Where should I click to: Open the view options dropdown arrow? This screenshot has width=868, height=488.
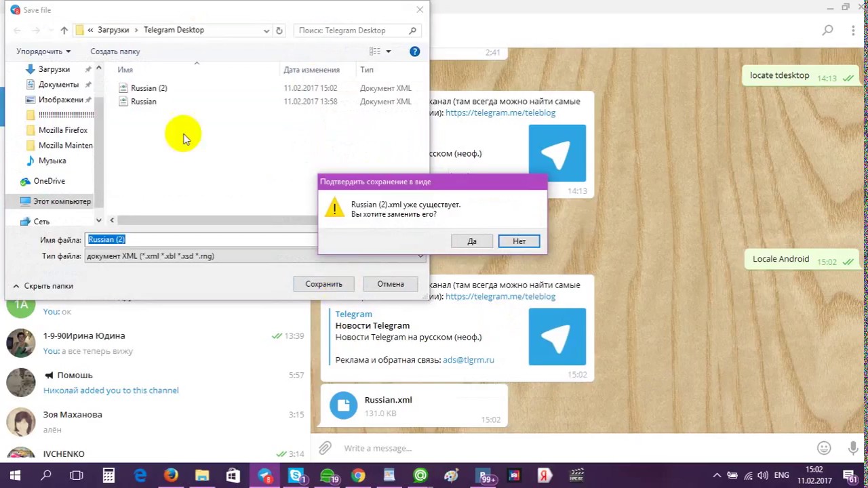(389, 52)
